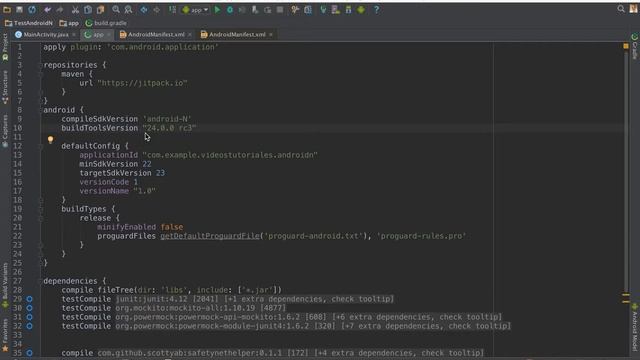Image resolution: width=640 pixels, height=360 pixels.
Task: Click gutter dependency icon on line 31
Action: tap(29, 317)
